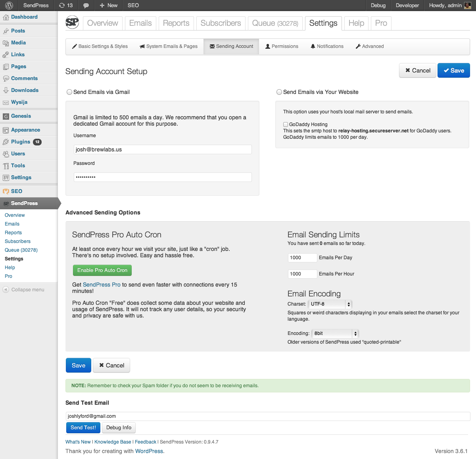Open the Feedback footer link

146,442
